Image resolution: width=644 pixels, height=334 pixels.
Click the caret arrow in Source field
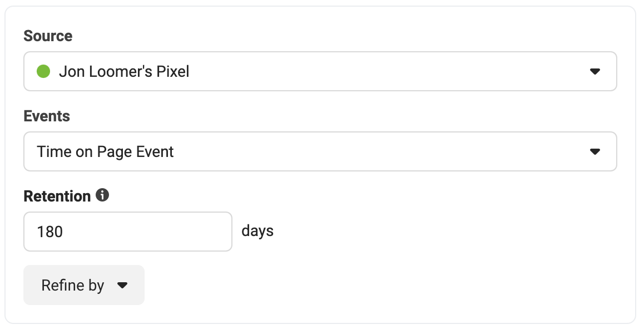coord(595,72)
